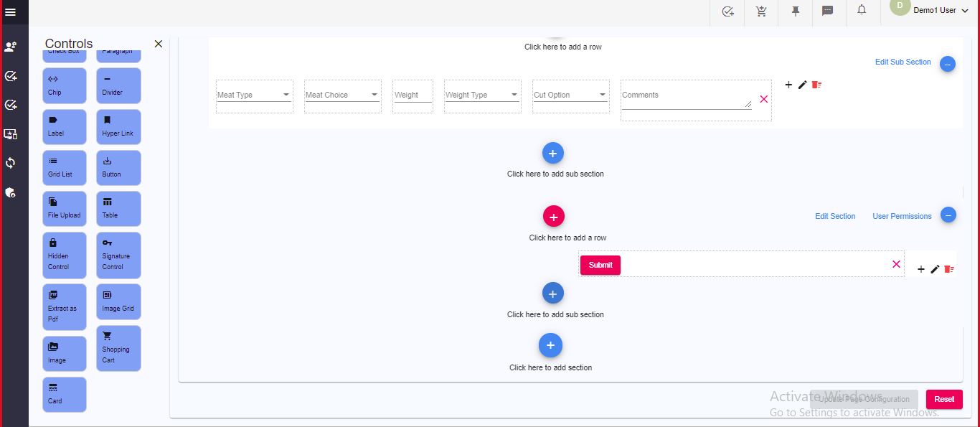The width and height of the screenshot is (980, 427).
Task: Click the Edit Section link
Action: point(835,216)
